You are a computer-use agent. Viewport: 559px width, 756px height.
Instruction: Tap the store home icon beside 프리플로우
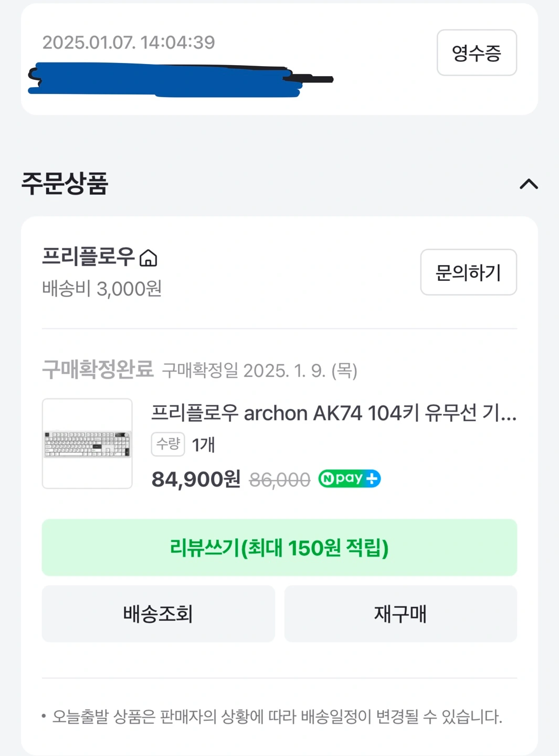(149, 258)
